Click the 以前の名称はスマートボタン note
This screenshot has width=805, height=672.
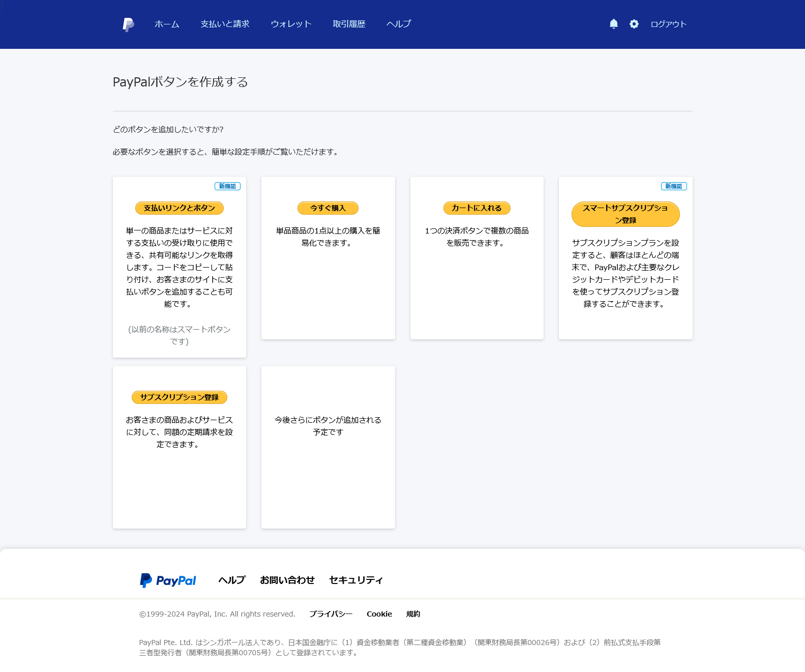tap(180, 335)
